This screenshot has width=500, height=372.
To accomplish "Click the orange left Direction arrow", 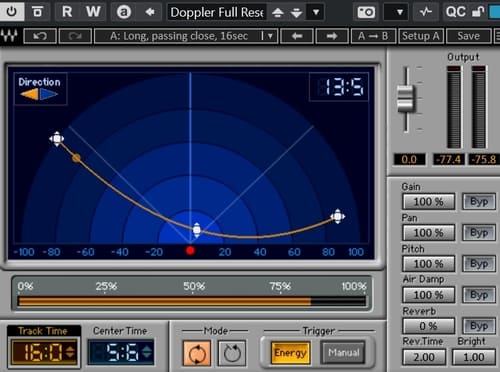I will [29, 94].
